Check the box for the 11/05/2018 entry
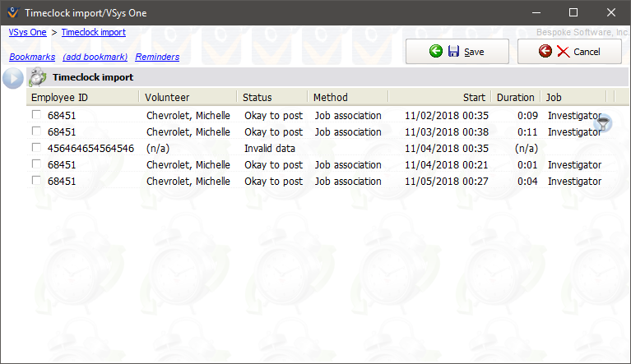Viewport: 631px width, 364px height. click(x=36, y=182)
